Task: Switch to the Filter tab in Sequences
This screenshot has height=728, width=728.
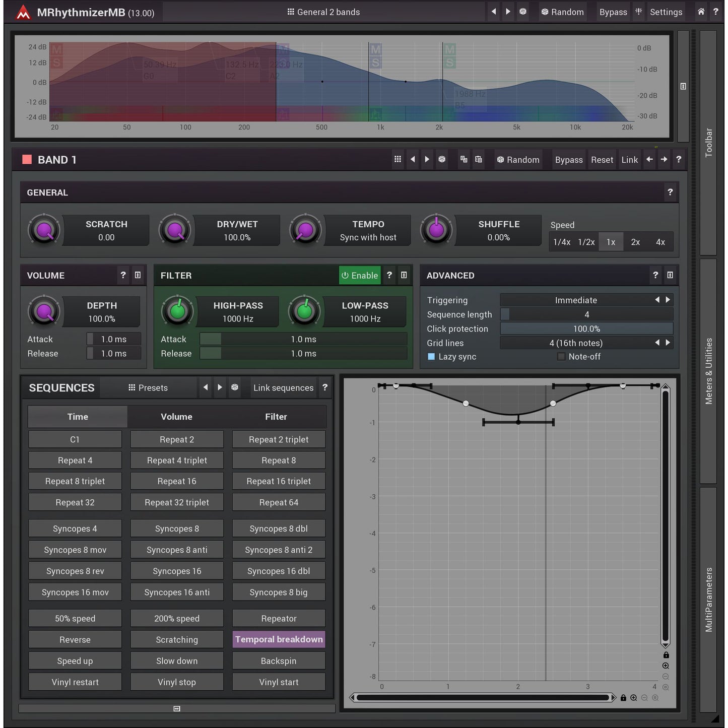Action: pyautogui.click(x=276, y=417)
